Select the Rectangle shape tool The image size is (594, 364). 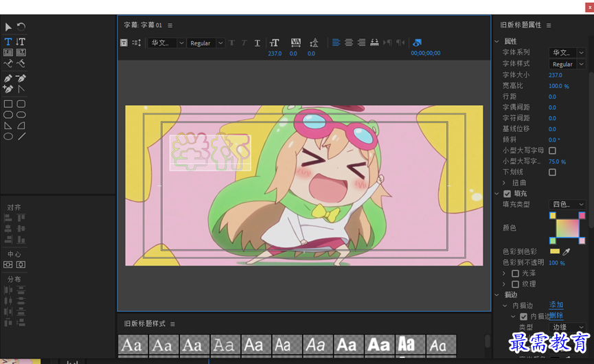[x=8, y=104]
